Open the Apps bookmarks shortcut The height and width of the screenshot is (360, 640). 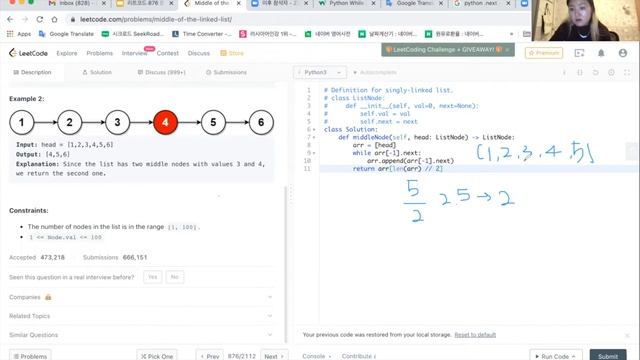(x=19, y=34)
